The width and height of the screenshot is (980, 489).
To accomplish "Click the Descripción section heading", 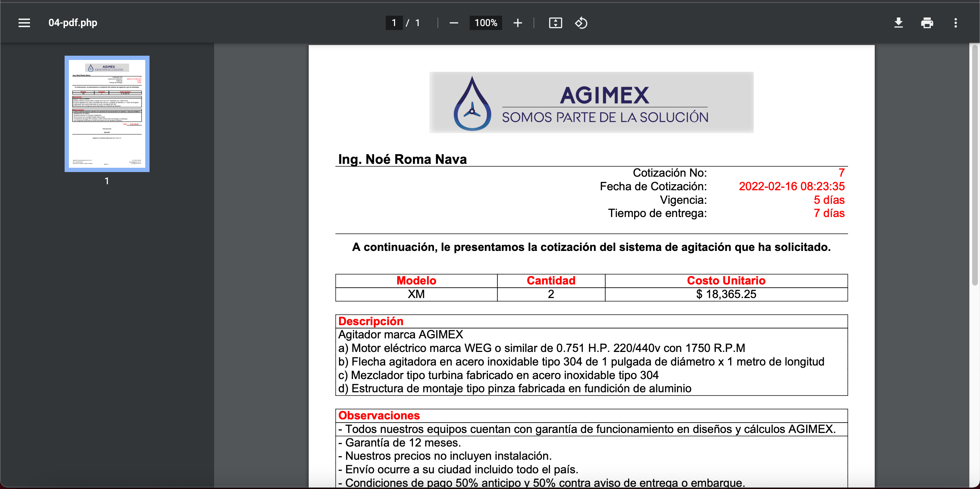I will tap(370, 321).
